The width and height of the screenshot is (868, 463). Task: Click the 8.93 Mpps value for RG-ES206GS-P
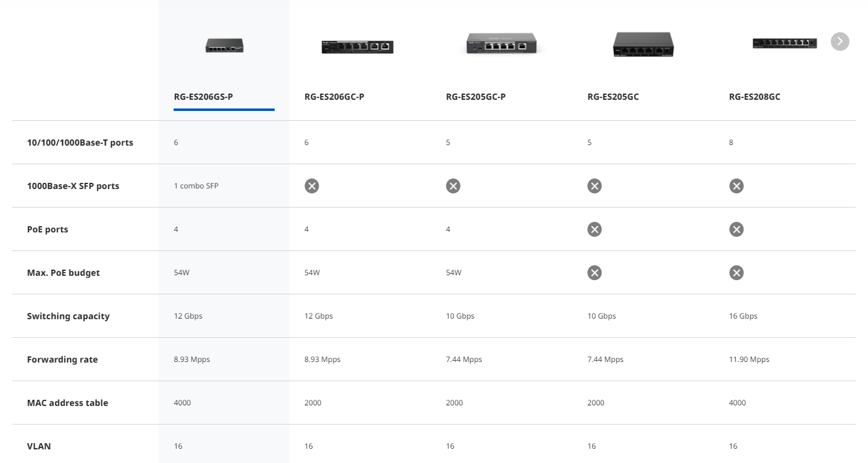click(x=192, y=359)
